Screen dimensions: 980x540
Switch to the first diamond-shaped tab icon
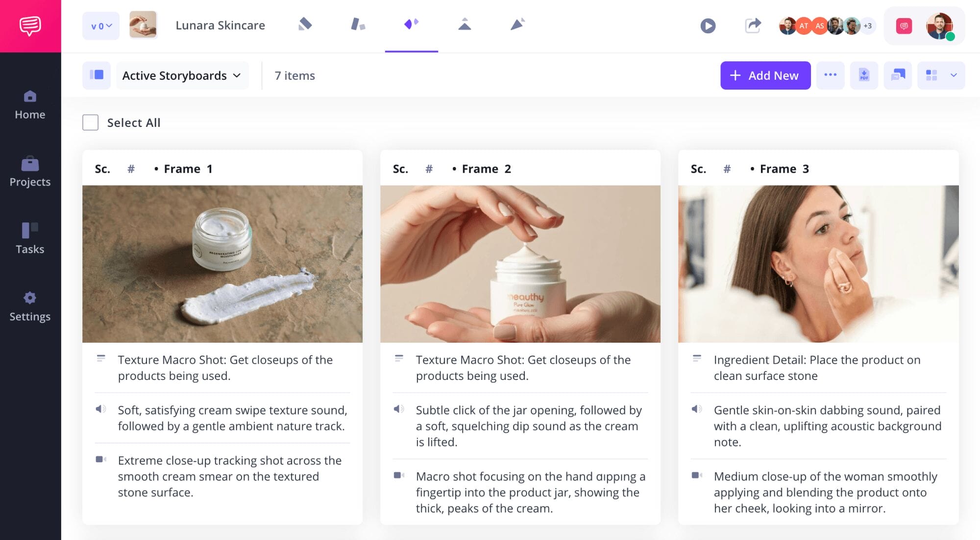point(305,24)
